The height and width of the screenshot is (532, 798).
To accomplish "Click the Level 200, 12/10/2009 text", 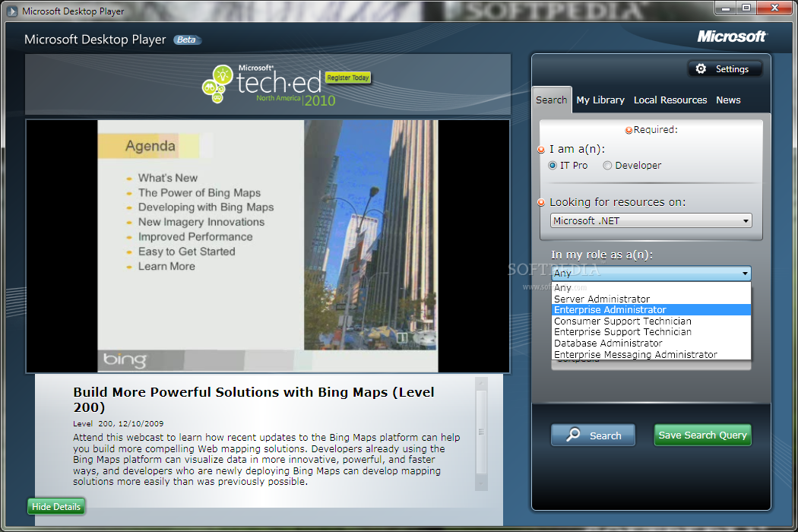I will coord(118,423).
